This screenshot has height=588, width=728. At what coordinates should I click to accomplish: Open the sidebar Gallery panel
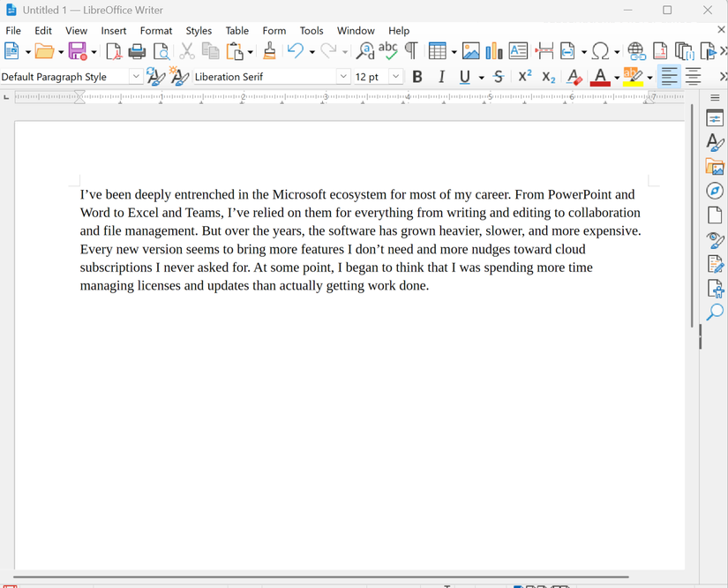[715, 167]
